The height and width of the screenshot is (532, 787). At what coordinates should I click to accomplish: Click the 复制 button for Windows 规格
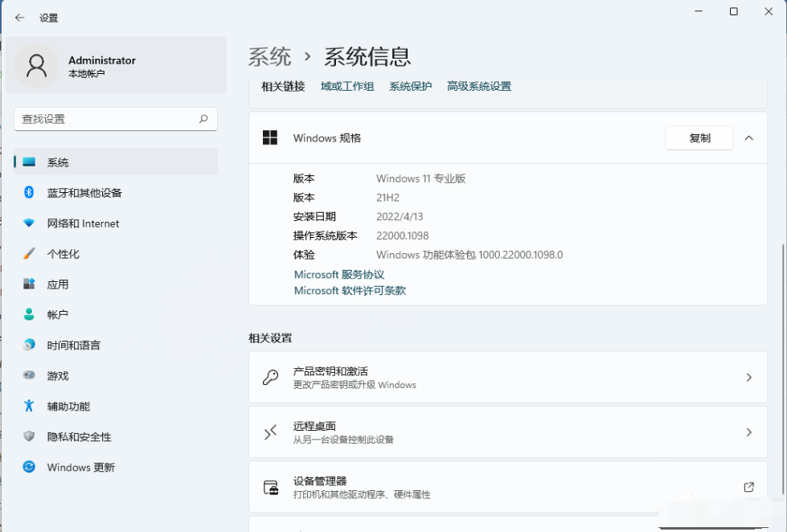pos(699,137)
